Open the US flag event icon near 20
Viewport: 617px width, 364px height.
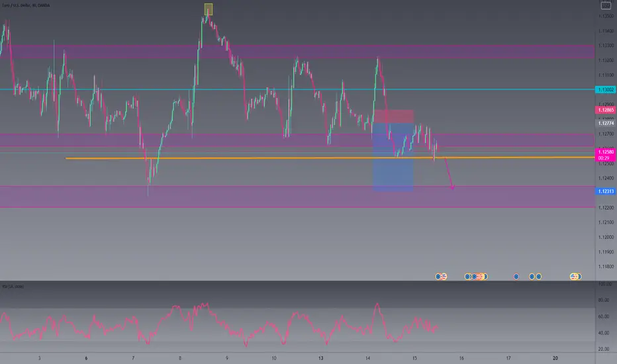tap(573, 277)
